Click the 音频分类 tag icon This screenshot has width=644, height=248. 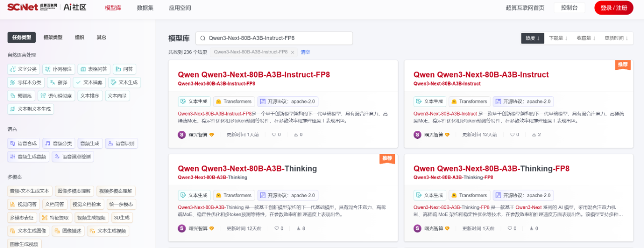48,143
